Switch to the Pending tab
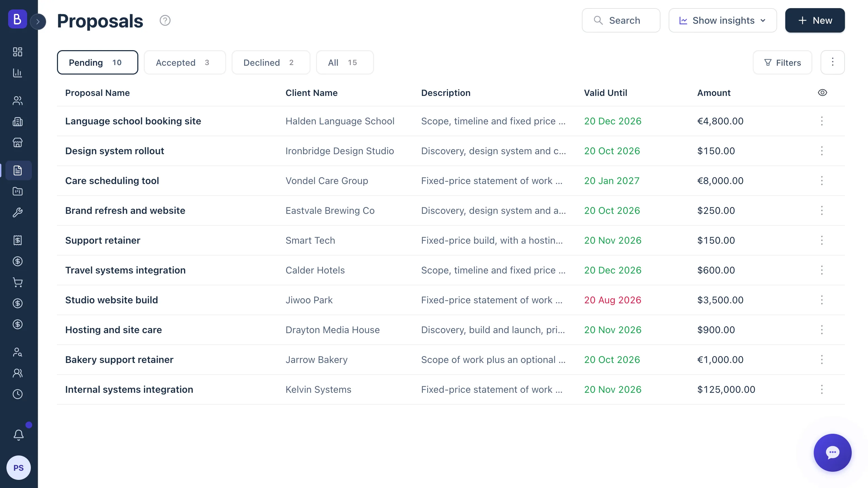Image resolution: width=868 pixels, height=488 pixels. click(98, 62)
